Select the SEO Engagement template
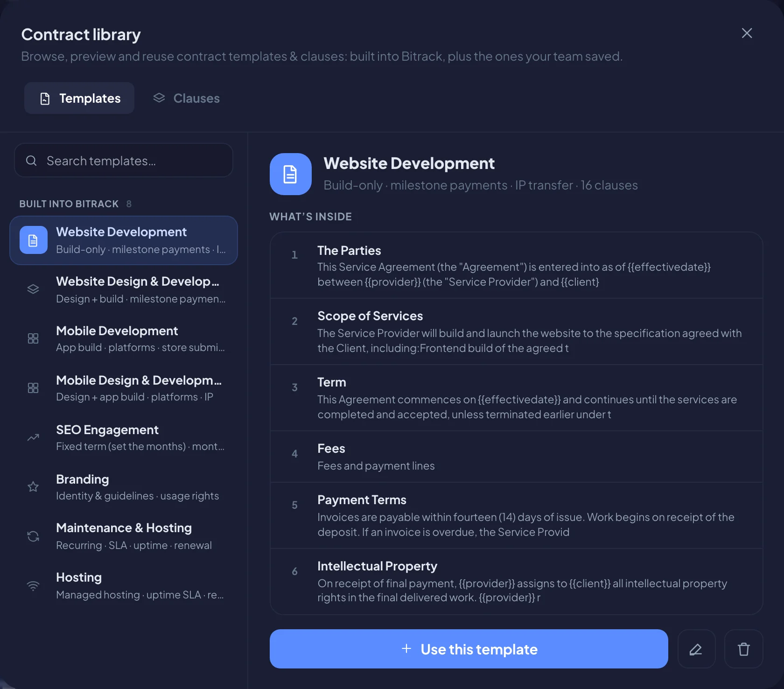Viewport: 784px width, 689px height. coord(124,438)
